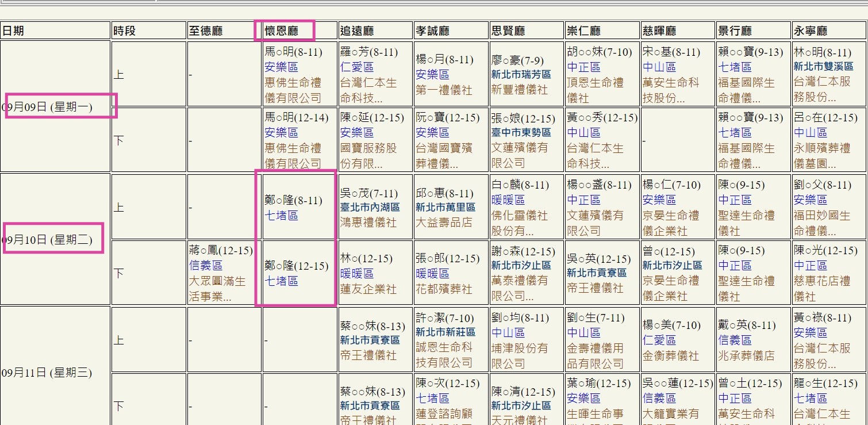The width and height of the screenshot is (868, 425).
Task: Open the 臺北市內湖區 link
Action: click(x=370, y=207)
